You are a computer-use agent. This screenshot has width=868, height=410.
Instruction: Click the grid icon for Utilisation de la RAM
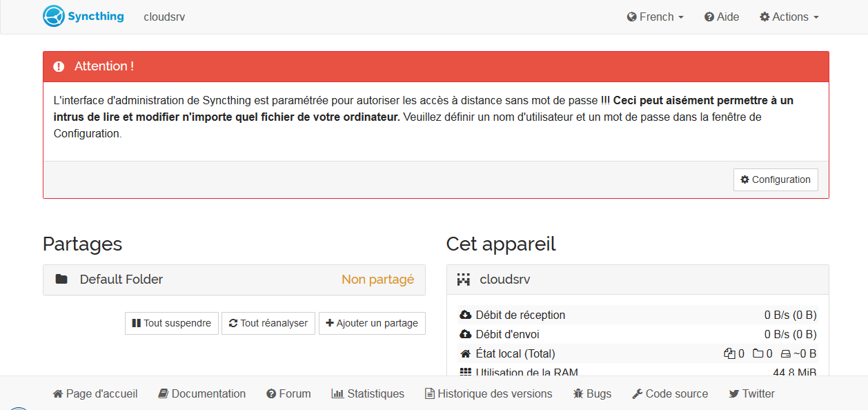coord(465,372)
